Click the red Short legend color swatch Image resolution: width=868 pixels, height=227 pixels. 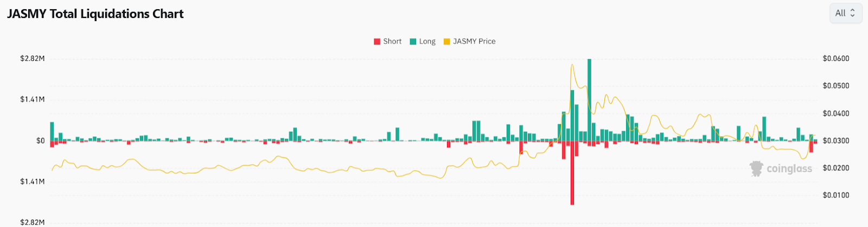tap(377, 42)
